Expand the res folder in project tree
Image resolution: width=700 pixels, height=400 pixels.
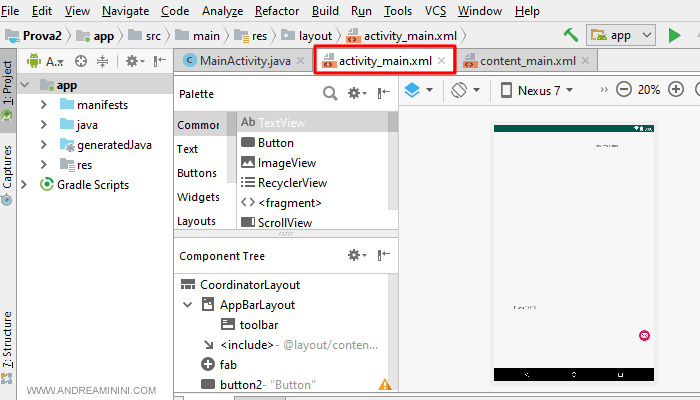[43, 165]
